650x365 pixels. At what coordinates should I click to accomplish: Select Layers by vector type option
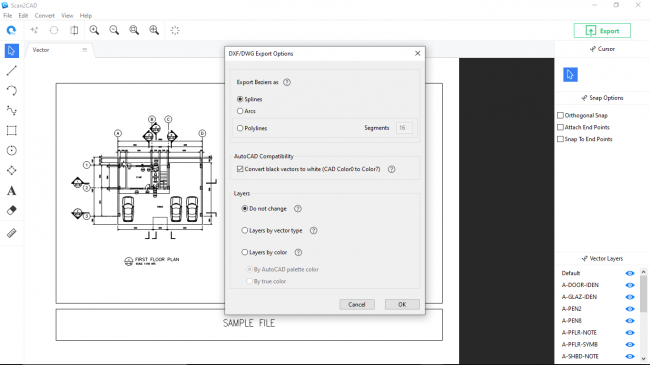(245, 231)
